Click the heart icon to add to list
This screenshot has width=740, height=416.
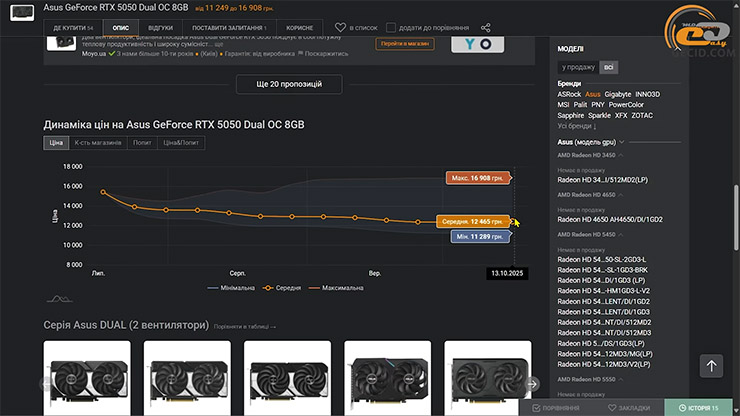pyautogui.click(x=341, y=28)
